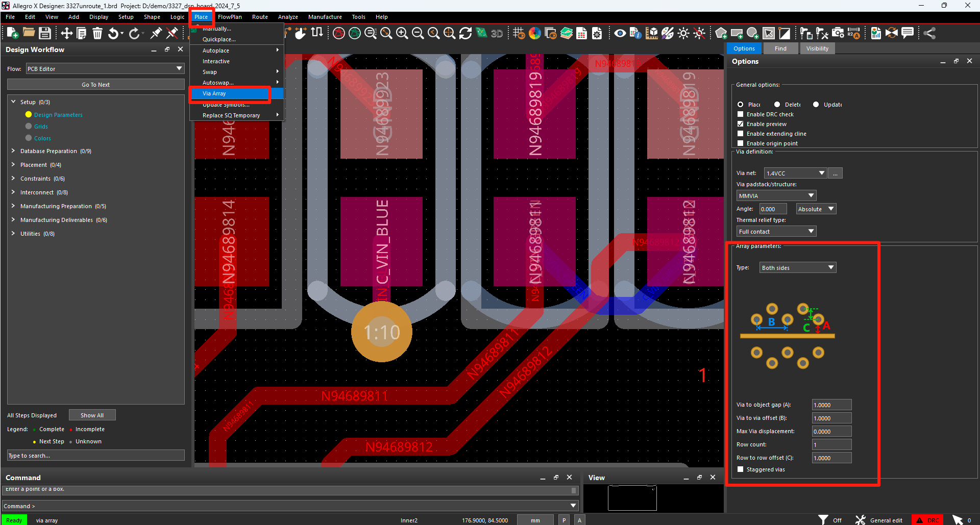The image size is (980, 525).
Task: Click the Save file toolbar icon
Action: pyautogui.click(x=45, y=34)
